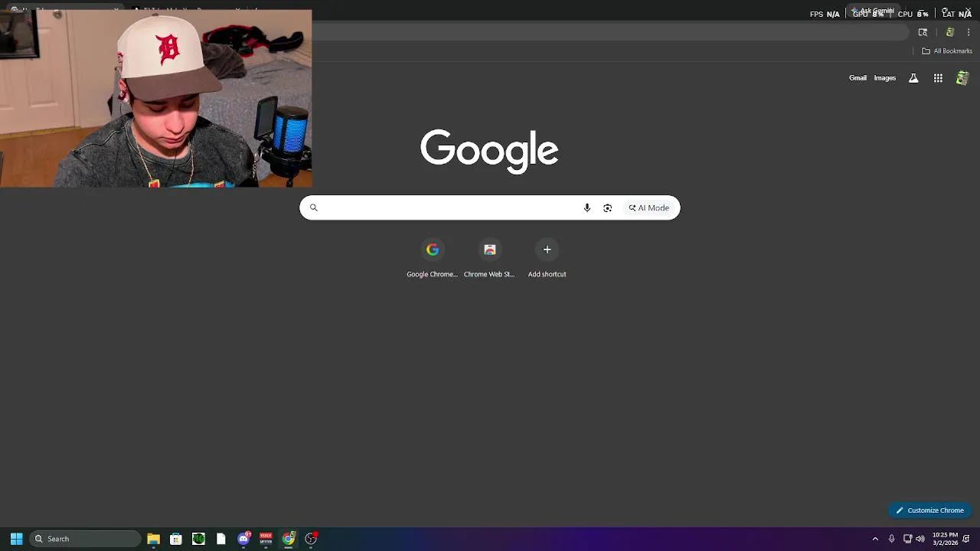Open Search by image lens icon
Viewport: 980px width, 551px height.
[x=607, y=208]
